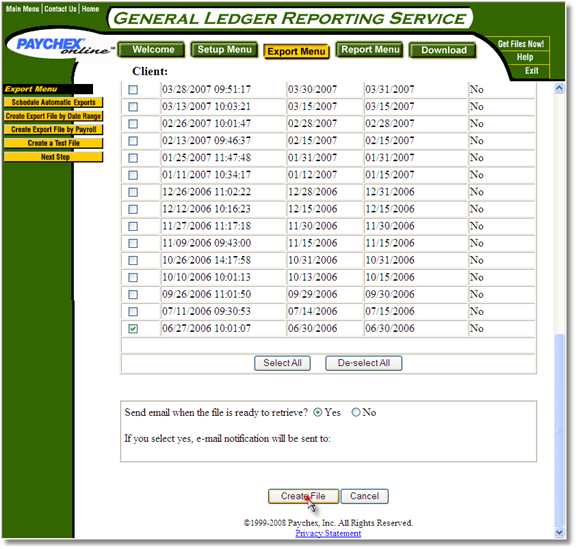The image size is (576, 549).
Task: Choose Create a Test File
Action: click(54, 143)
